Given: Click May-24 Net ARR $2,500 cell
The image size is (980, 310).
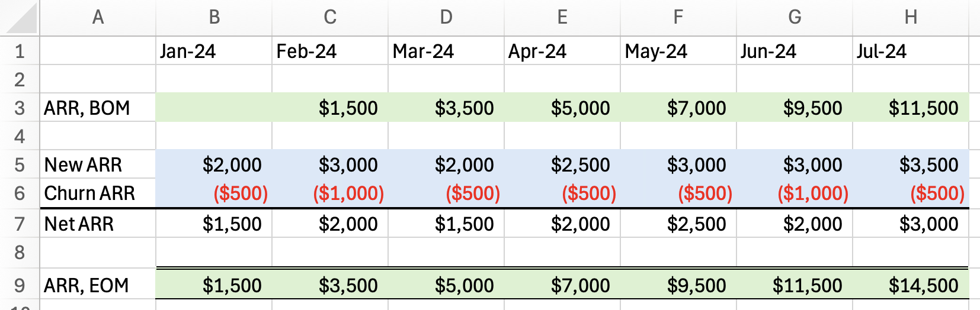Looking at the screenshot, I should [678, 224].
